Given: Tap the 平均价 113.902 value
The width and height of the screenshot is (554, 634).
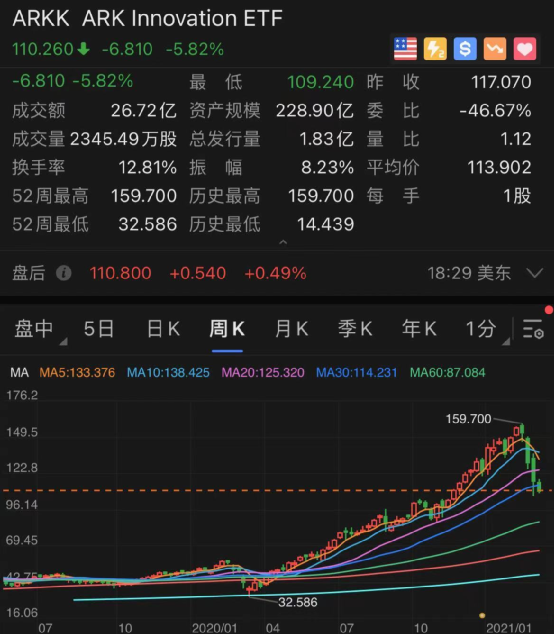Looking at the screenshot, I should click(499, 167).
